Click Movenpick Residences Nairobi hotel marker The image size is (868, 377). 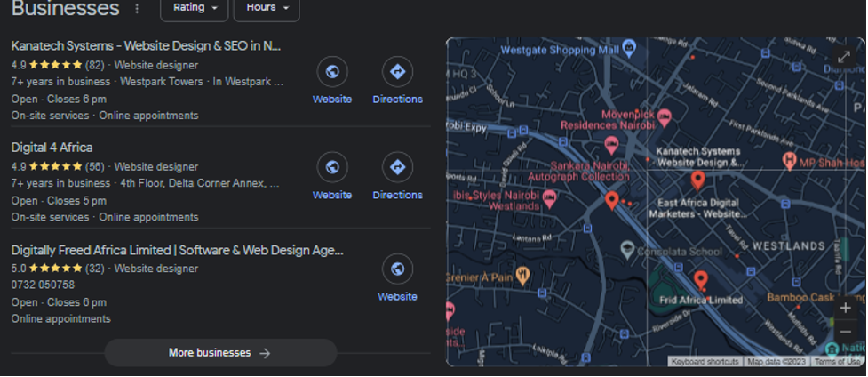click(665, 117)
